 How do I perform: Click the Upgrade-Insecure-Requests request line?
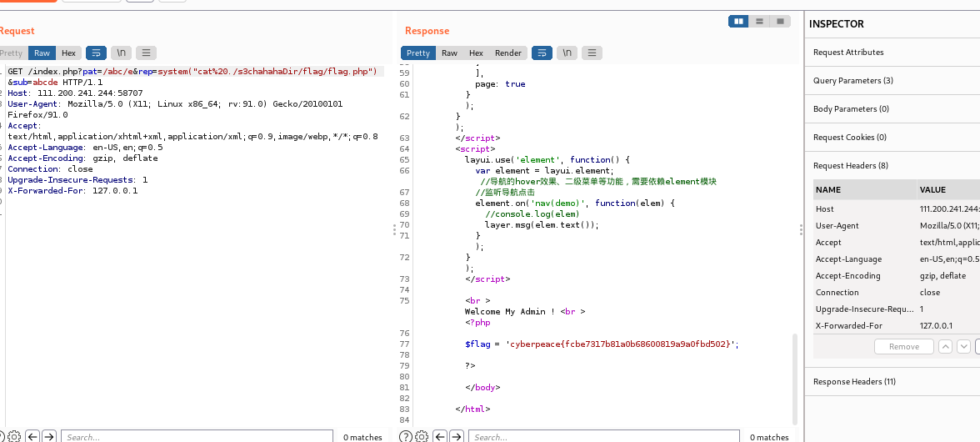point(77,180)
